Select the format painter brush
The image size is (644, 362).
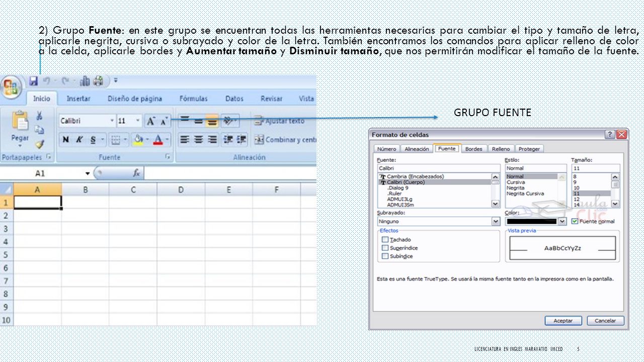[x=39, y=144]
